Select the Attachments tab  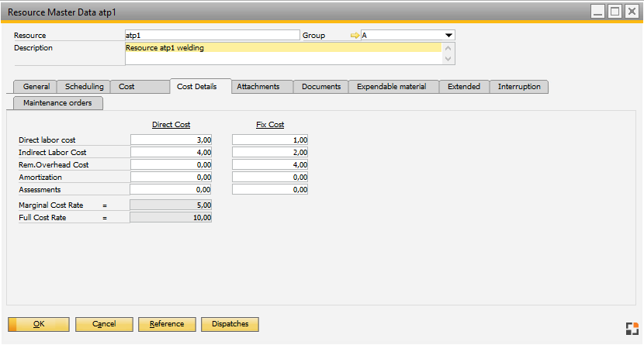point(263,87)
